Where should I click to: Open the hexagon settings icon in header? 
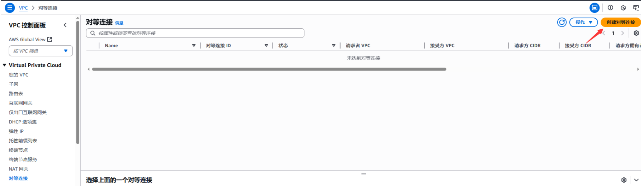[x=623, y=8]
